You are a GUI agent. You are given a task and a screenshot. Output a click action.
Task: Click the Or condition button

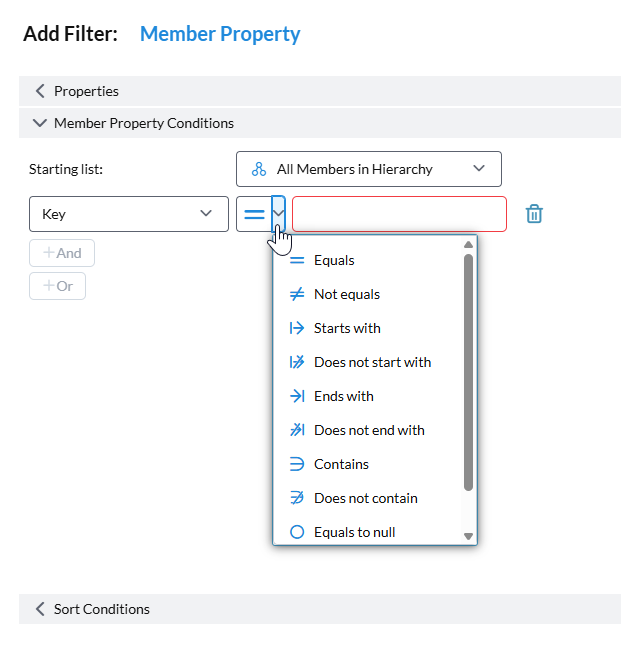click(x=57, y=286)
